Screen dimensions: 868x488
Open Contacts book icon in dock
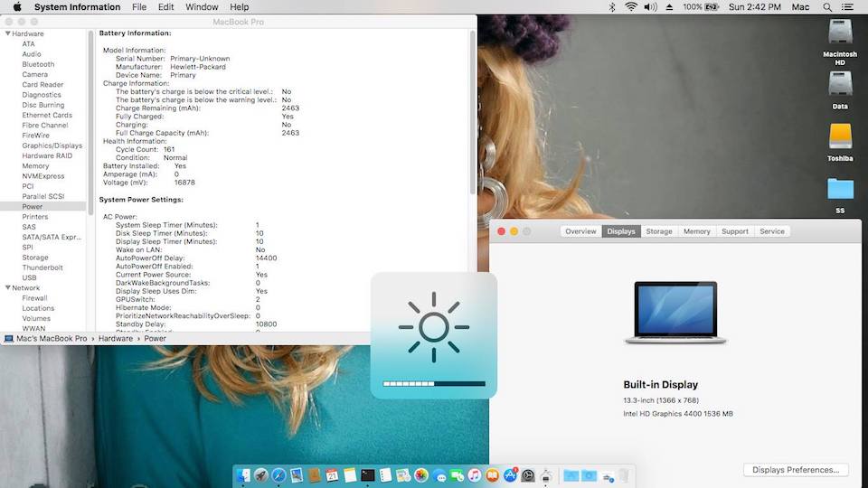click(x=314, y=475)
